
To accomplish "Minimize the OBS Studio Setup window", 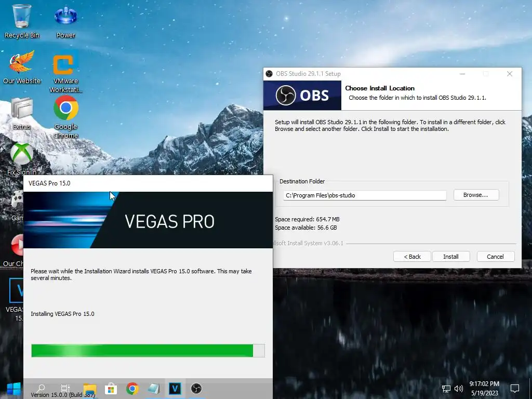I will coord(462,74).
